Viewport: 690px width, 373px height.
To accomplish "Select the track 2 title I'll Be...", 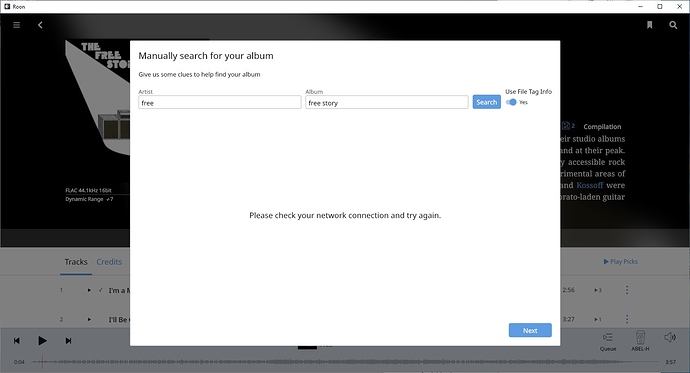I will tap(118, 319).
